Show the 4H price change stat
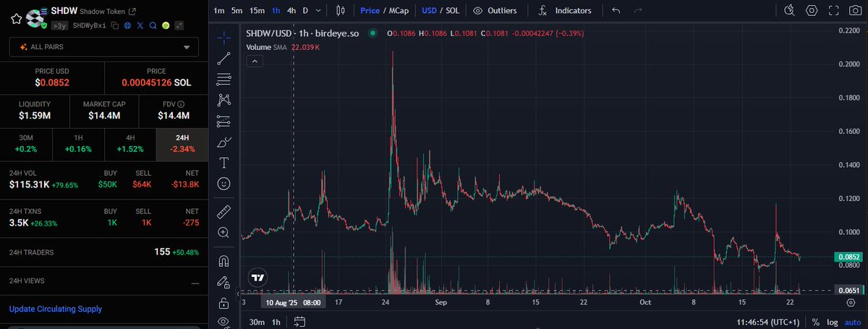 130,145
